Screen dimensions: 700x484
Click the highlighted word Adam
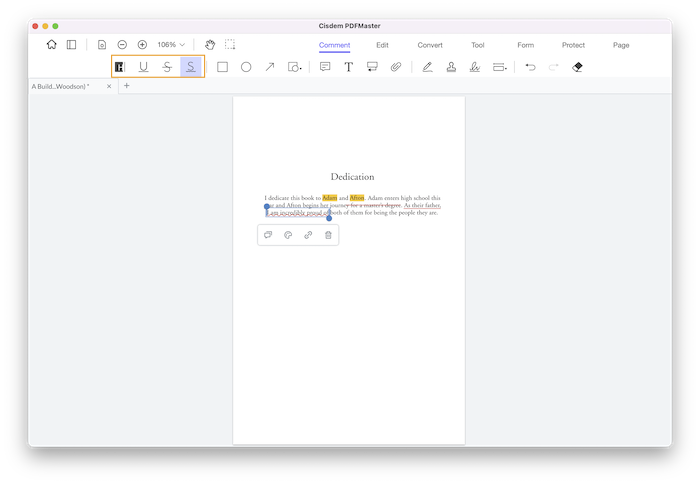pyautogui.click(x=329, y=198)
